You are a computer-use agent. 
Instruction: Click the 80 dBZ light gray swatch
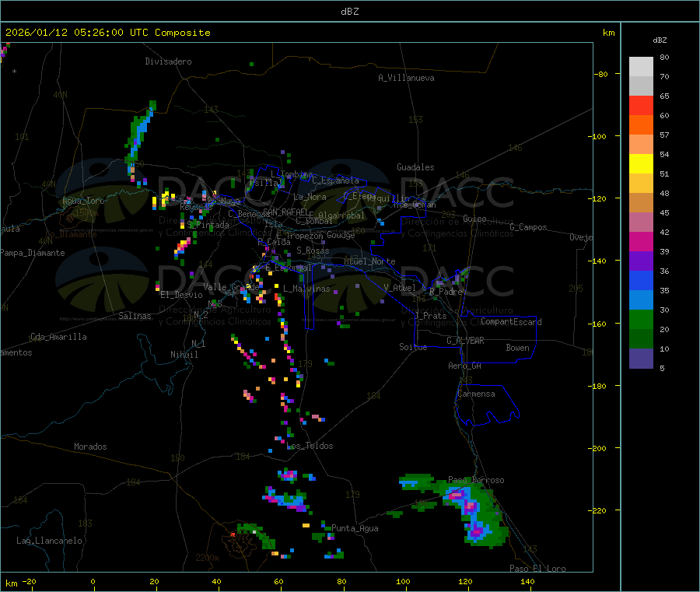(641, 67)
